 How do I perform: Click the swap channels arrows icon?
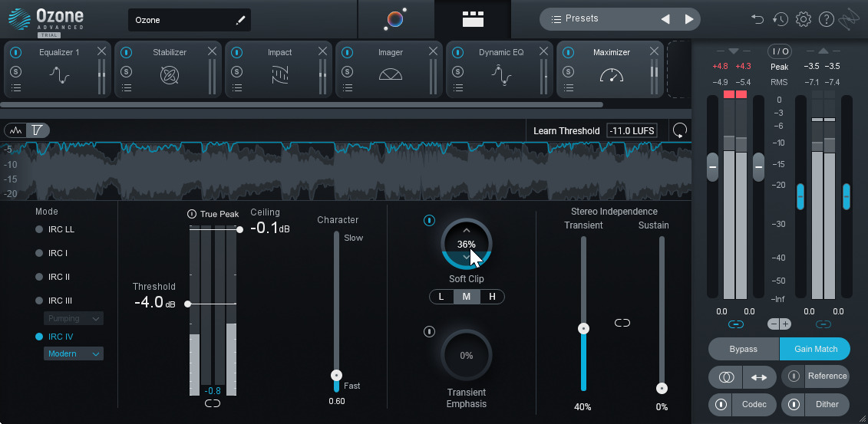coord(759,377)
